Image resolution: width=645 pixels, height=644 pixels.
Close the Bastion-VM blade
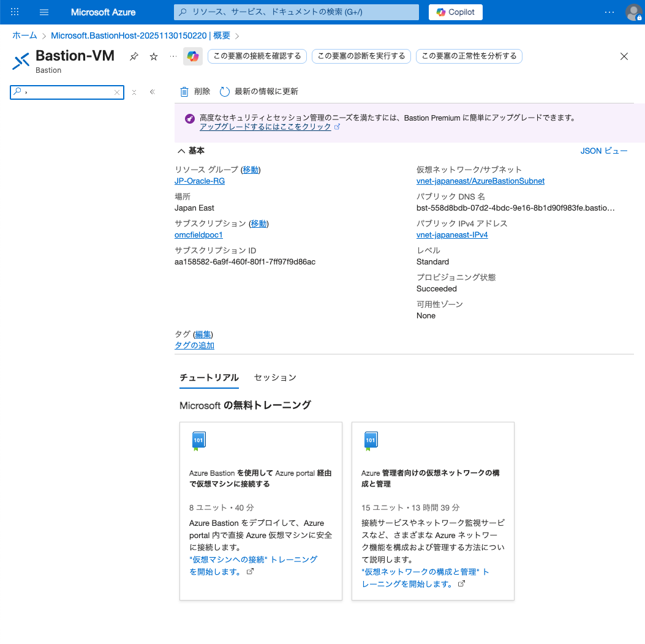point(624,56)
